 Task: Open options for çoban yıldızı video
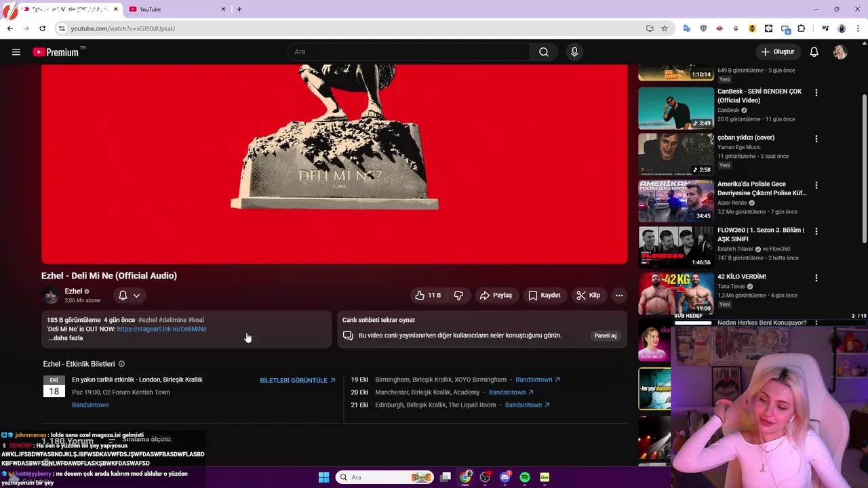[816, 139]
